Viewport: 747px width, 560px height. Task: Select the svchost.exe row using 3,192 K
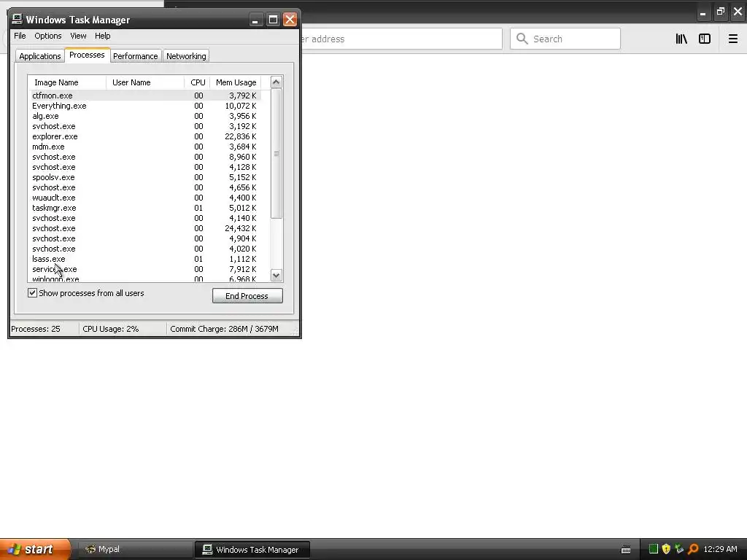coord(144,126)
